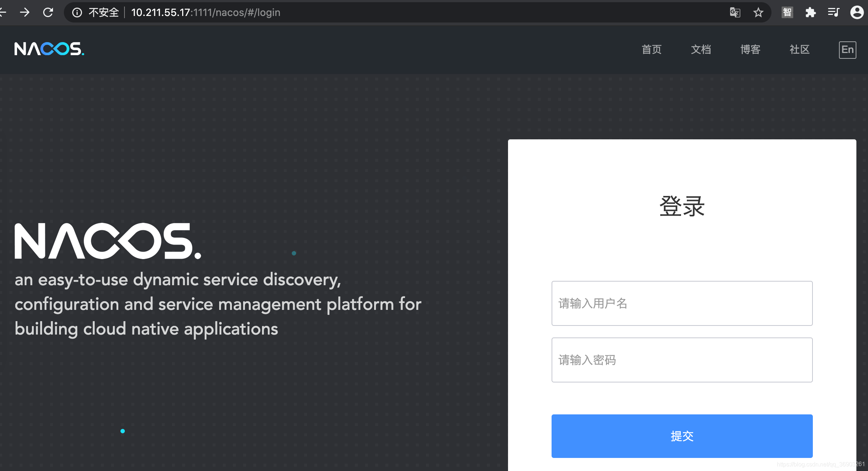Click the Nacos logo in the header
Screen dimensions: 868x471
[x=49, y=49]
